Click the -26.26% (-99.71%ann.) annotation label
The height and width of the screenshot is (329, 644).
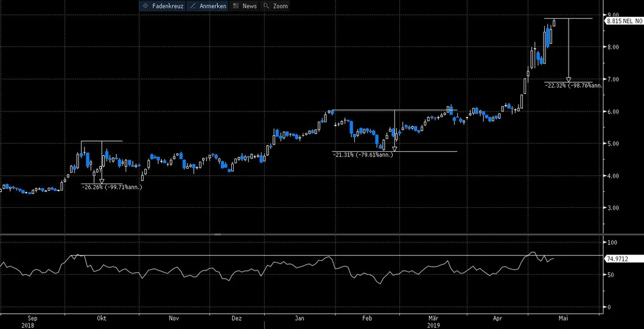[111, 187]
